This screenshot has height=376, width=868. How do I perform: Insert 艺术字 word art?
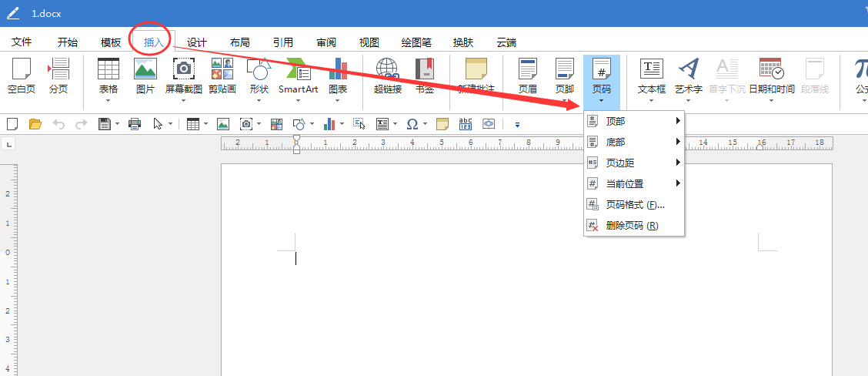(688, 80)
